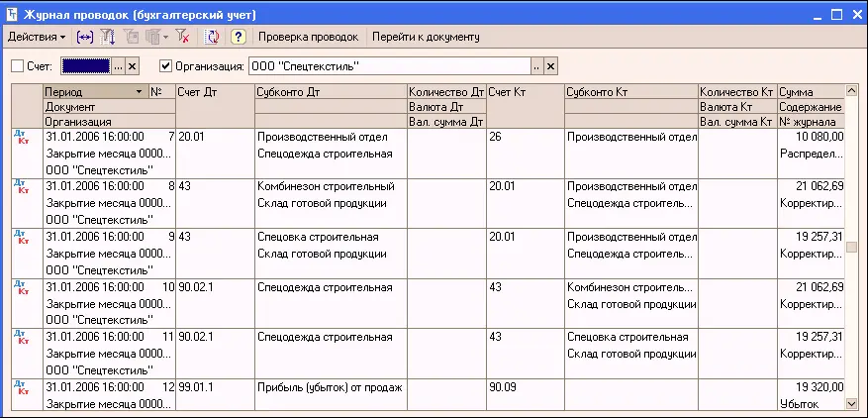868x418 pixels.
Task: Clear the Организация field with its X button
Action: point(551,66)
